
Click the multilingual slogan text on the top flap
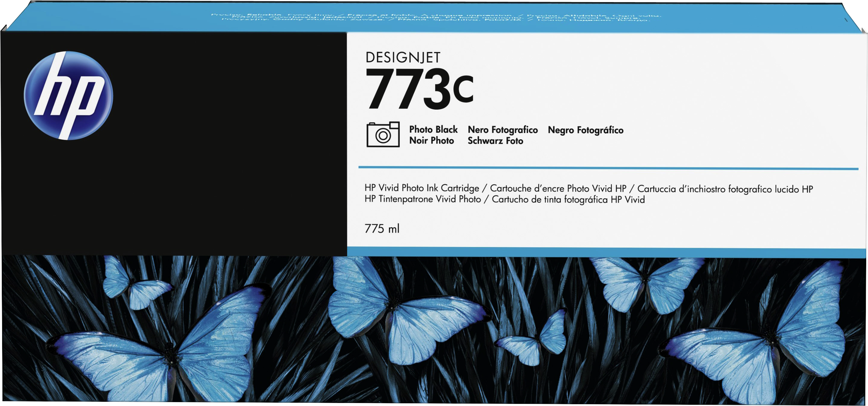pos(435,17)
